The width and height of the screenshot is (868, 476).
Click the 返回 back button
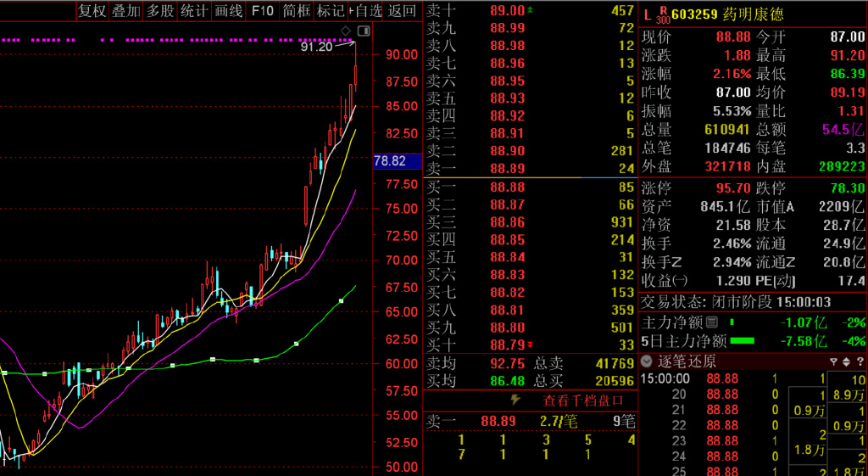tap(403, 11)
